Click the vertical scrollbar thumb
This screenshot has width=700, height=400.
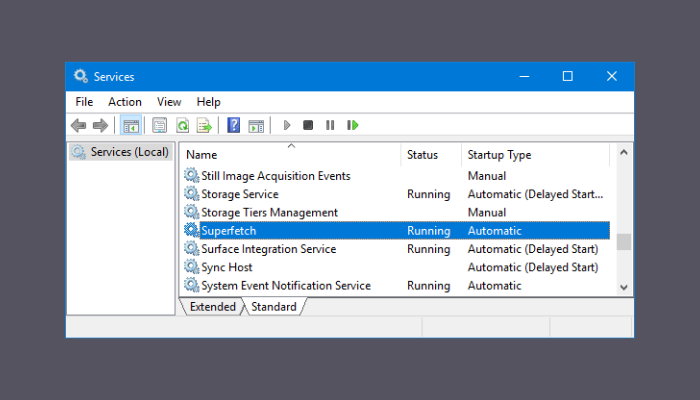point(624,242)
